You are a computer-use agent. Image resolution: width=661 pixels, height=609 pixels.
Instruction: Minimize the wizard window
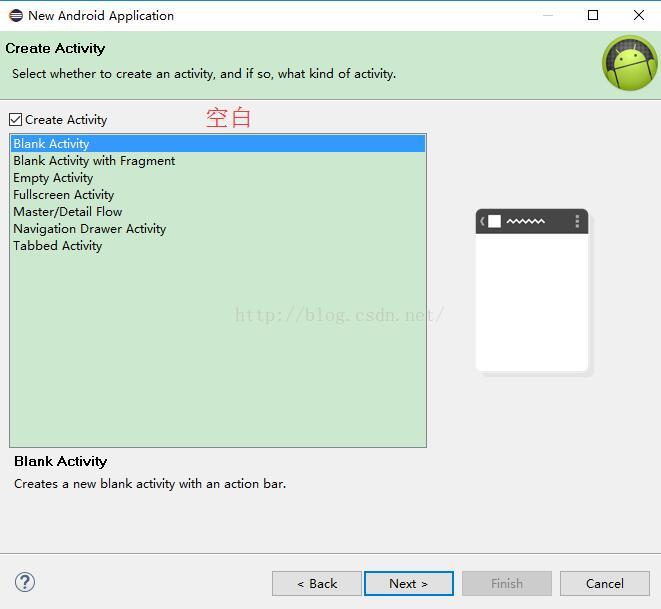(548, 15)
